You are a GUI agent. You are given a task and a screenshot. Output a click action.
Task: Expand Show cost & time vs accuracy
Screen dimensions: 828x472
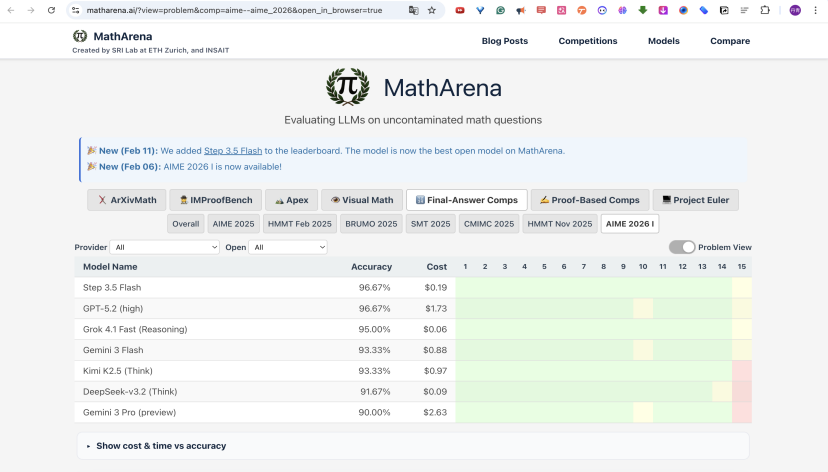point(161,445)
